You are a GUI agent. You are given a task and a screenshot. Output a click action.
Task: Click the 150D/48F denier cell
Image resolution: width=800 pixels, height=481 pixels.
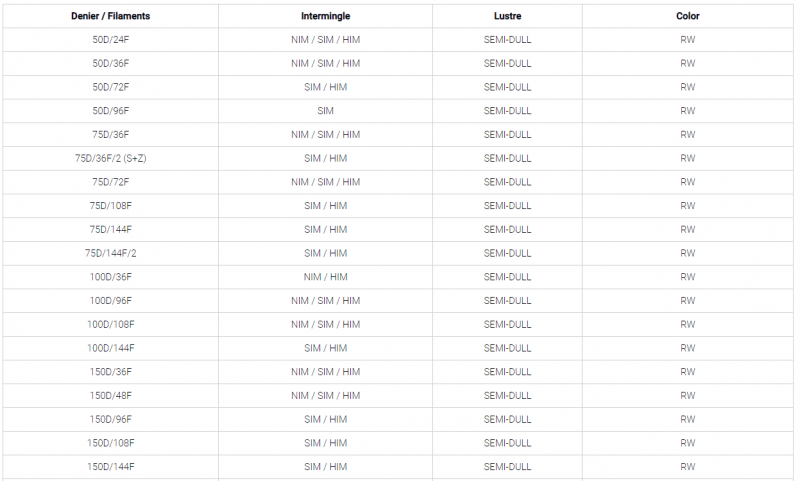pyautogui.click(x=110, y=396)
